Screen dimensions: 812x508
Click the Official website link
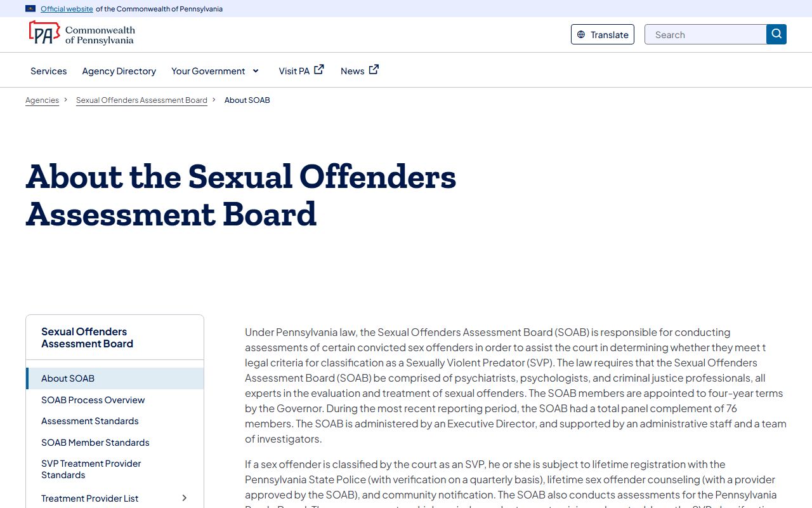coord(67,9)
